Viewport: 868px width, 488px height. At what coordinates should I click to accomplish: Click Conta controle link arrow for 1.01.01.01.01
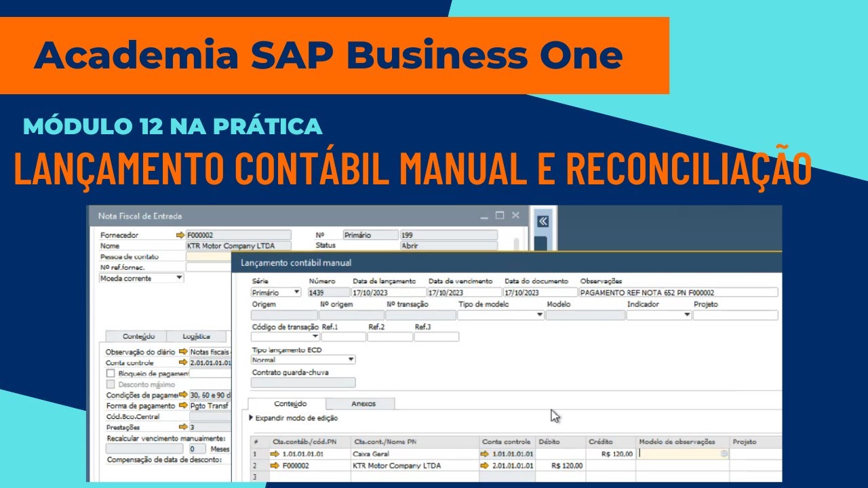(x=485, y=454)
